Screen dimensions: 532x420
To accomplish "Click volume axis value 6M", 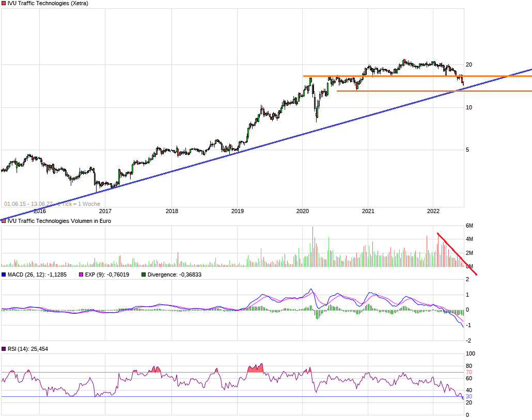I will pos(470,226).
